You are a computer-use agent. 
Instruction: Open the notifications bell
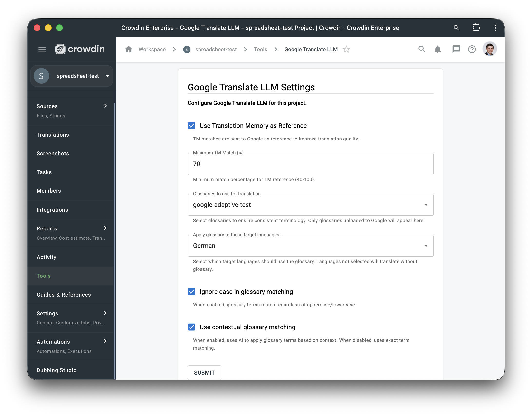(437, 49)
